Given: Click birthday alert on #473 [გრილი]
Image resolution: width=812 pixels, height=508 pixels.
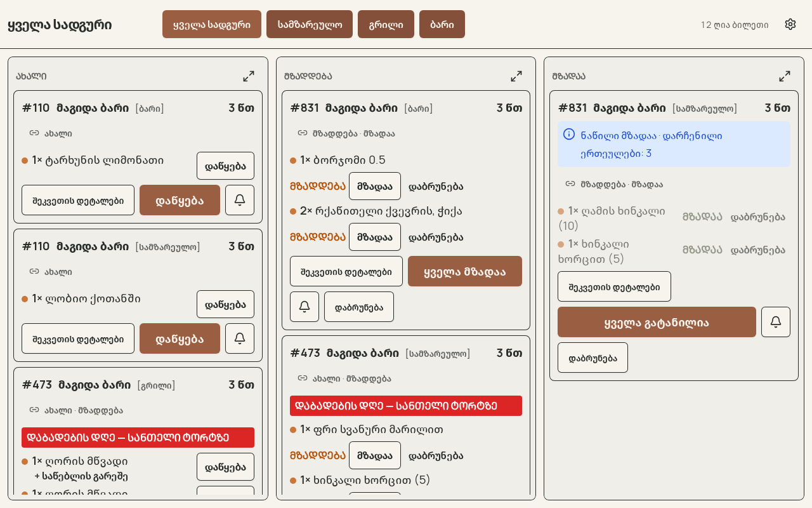Looking at the screenshot, I should 138,438.
